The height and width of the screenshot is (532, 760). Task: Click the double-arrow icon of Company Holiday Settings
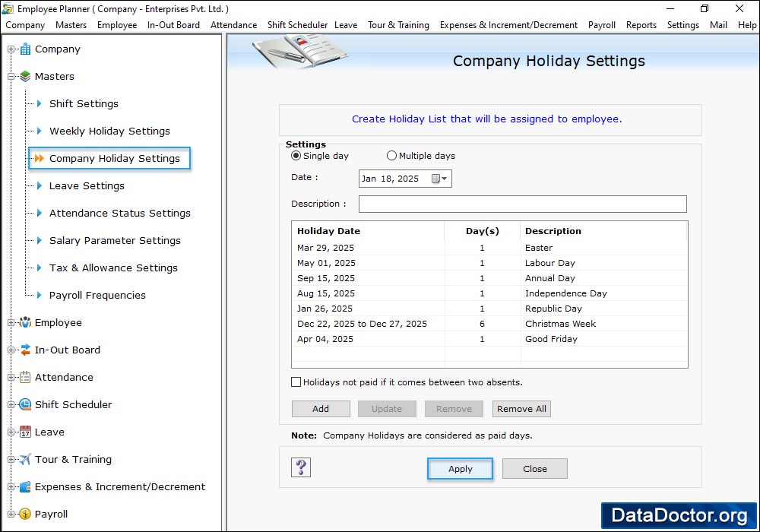(x=40, y=158)
